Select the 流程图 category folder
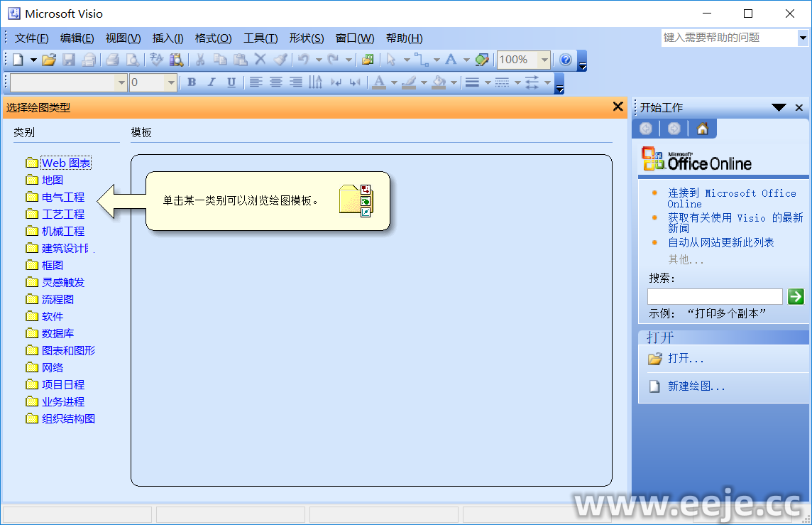The image size is (812, 525). coord(57,300)
